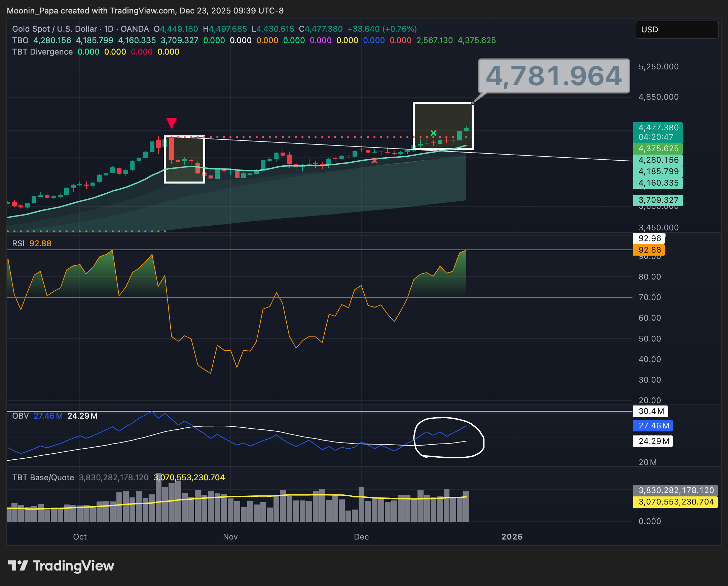Screen dimensions: 728x586
Task: Click the TBT Base/Quote indicator label
Action: coord(43,478)
